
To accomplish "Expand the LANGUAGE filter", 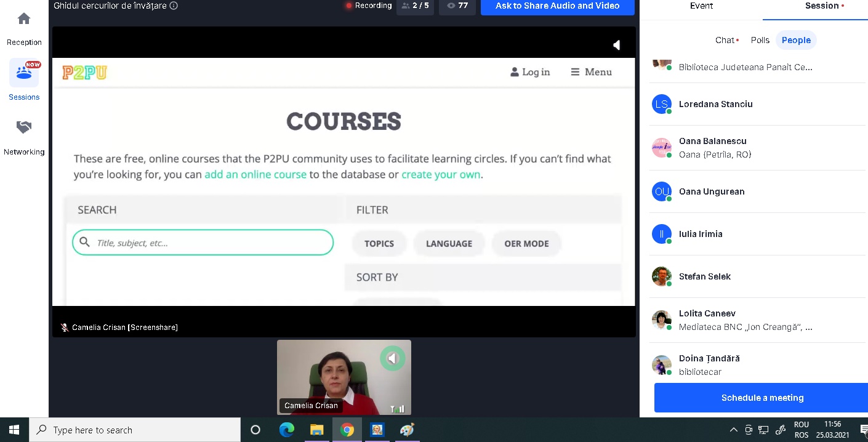I will pos(449,244).
